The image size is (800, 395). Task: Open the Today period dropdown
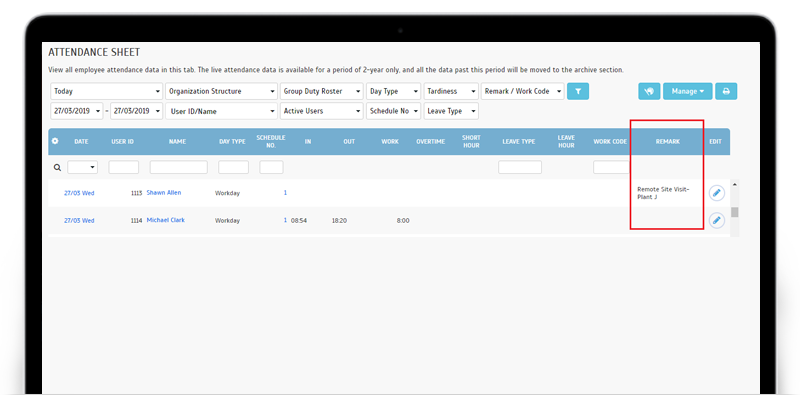[x=107, y=91]
